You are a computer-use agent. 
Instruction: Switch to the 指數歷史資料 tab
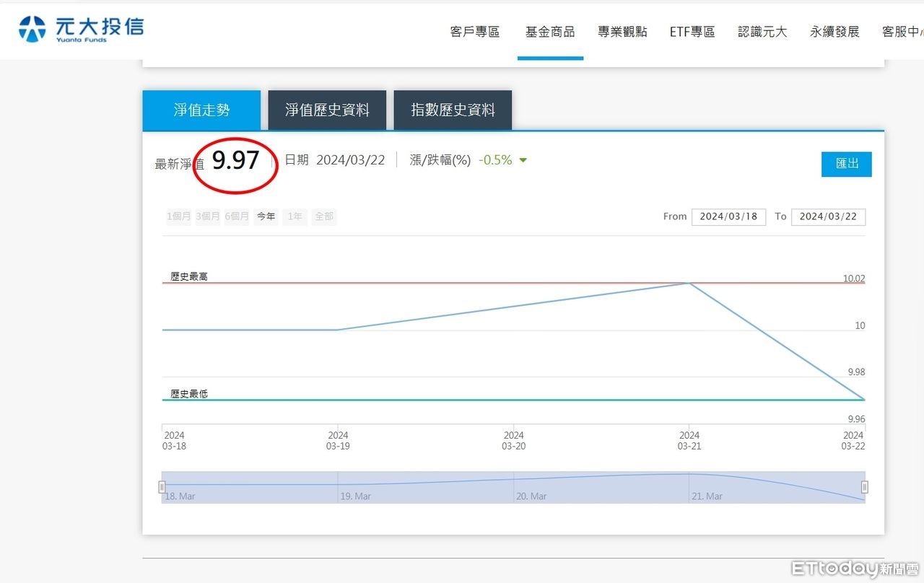pyautogui.click(x=453, y=110)
